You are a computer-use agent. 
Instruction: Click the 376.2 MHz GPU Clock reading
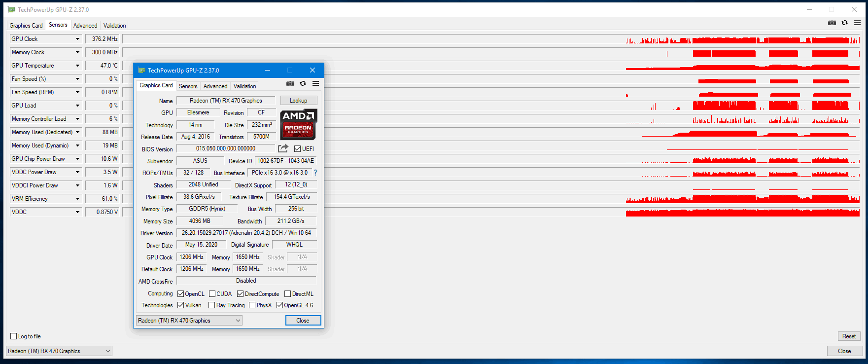103,39
